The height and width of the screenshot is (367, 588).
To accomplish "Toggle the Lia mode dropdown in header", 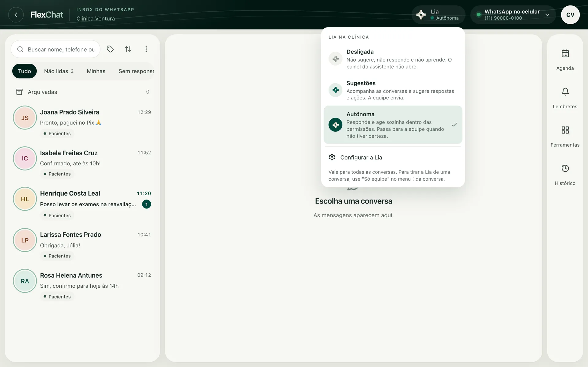I will coord(438,15).
